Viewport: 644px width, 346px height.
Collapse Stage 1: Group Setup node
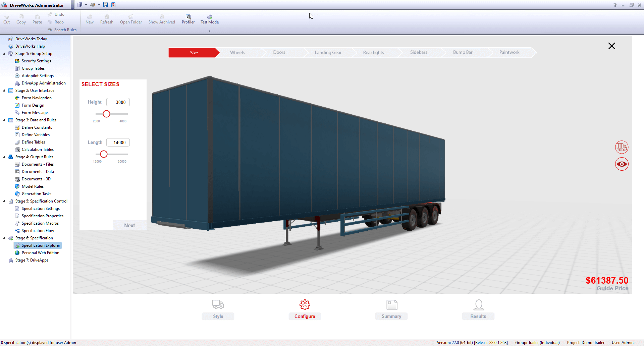(4, 54)
